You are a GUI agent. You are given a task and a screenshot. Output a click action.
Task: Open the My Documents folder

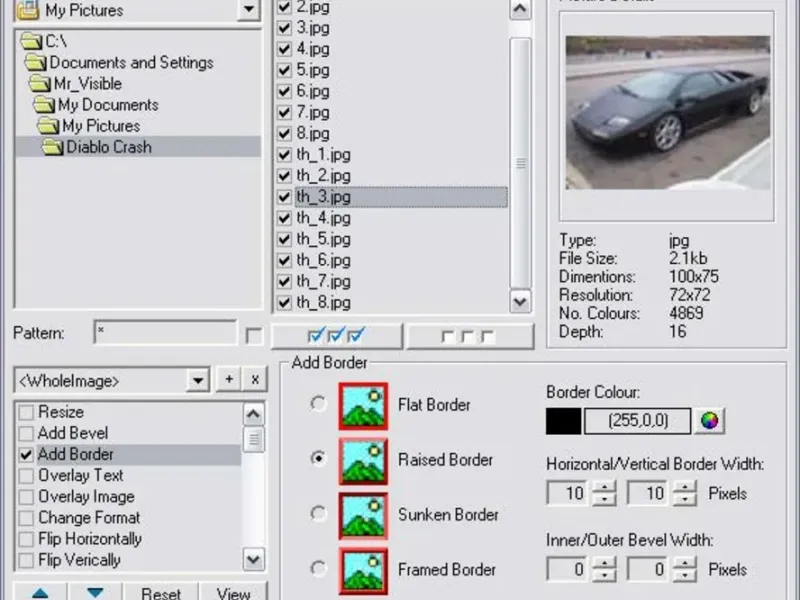tap(96, 105)
